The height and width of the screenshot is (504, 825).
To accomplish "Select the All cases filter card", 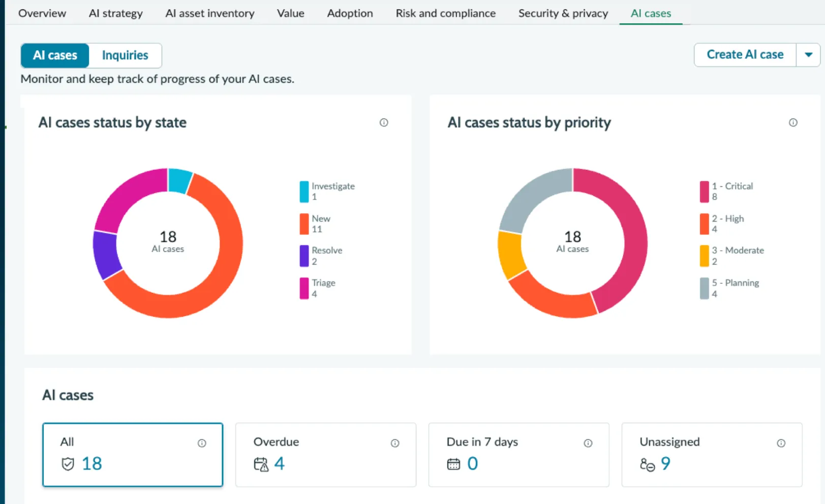I will (x=133, y=455).
